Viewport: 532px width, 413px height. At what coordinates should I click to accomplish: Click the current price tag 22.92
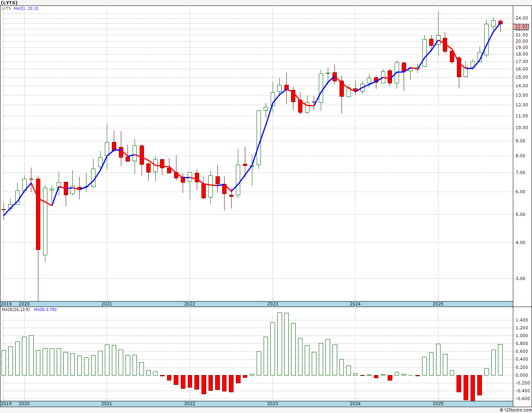[x=521, y=27]
